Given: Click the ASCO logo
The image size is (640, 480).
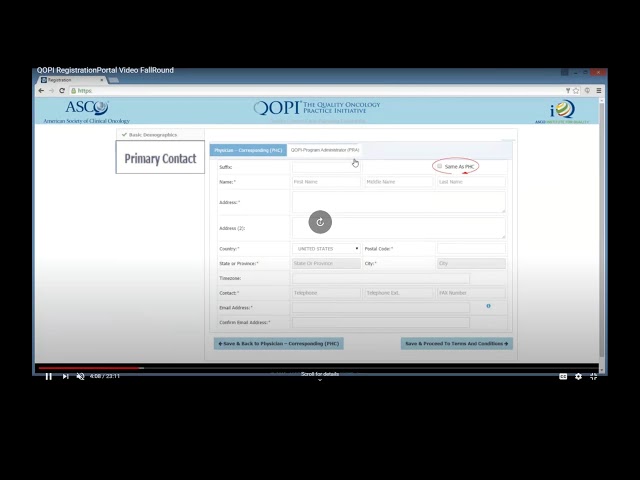Looking at the screenshot, I should [87, 112].
